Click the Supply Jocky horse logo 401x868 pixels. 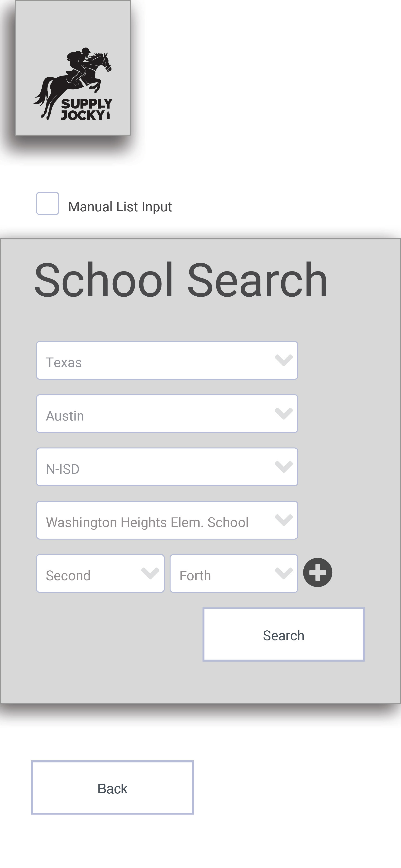(73, 83)
